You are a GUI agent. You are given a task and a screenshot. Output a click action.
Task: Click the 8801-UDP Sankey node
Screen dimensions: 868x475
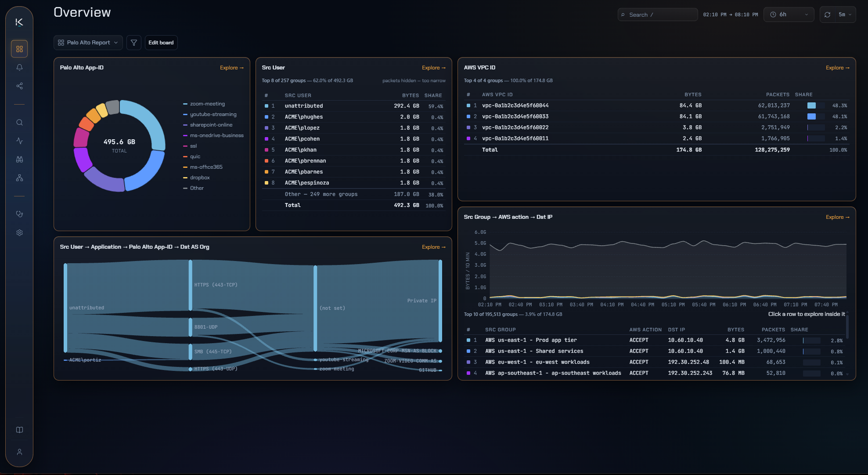tap(191, 327)
